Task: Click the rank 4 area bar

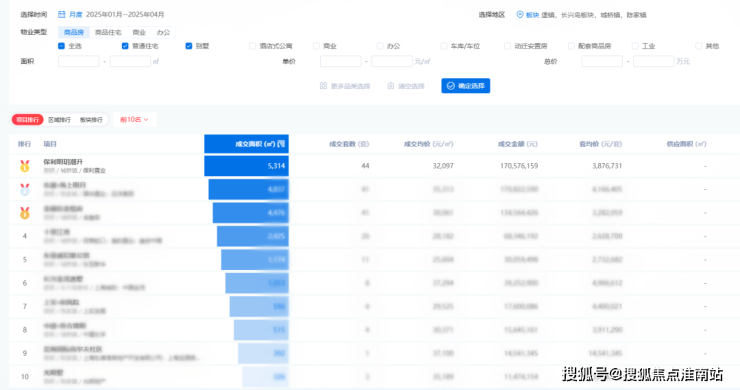Action: [x=253, y=236]
